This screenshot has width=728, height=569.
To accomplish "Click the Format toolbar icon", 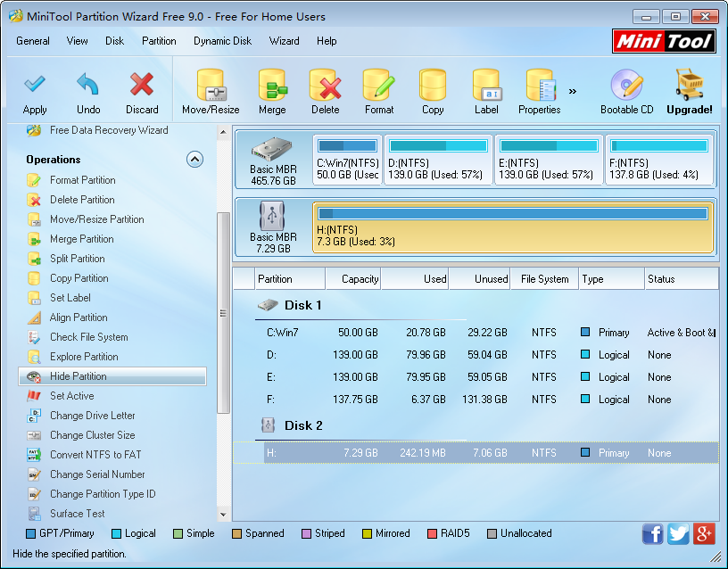I will (379, 85).
